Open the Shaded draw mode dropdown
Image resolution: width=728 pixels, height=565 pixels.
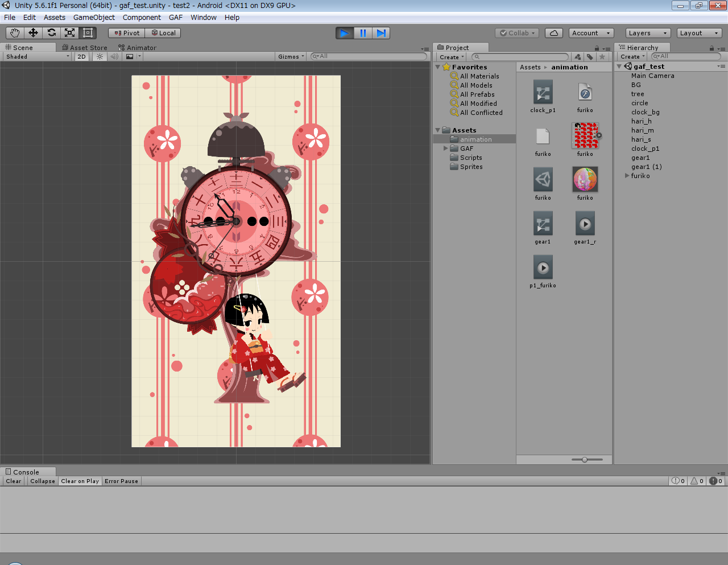pos(38,56)
